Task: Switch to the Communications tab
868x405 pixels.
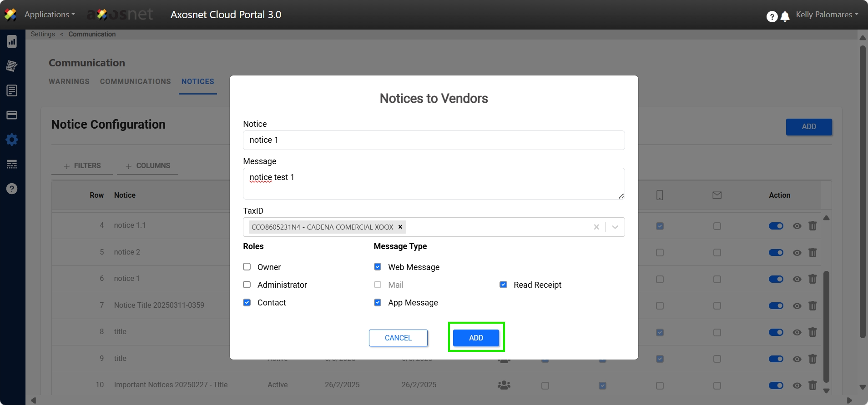Action: click(136, 81)
